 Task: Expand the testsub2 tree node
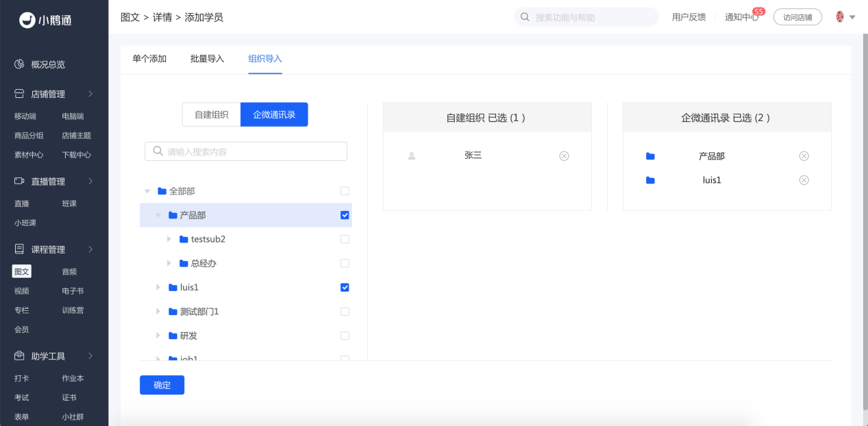coord(169,239)
